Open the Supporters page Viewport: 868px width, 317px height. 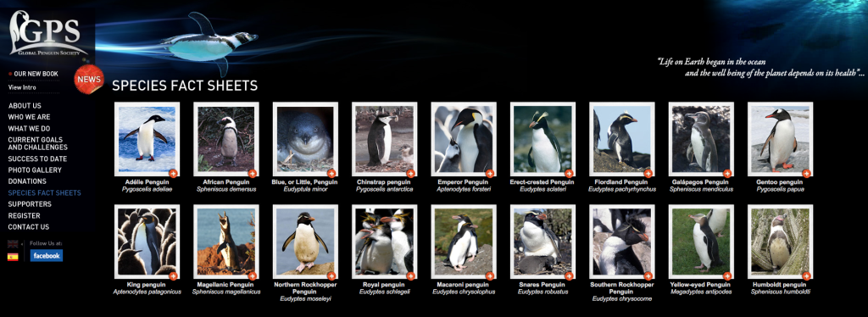tap(30, 204)
